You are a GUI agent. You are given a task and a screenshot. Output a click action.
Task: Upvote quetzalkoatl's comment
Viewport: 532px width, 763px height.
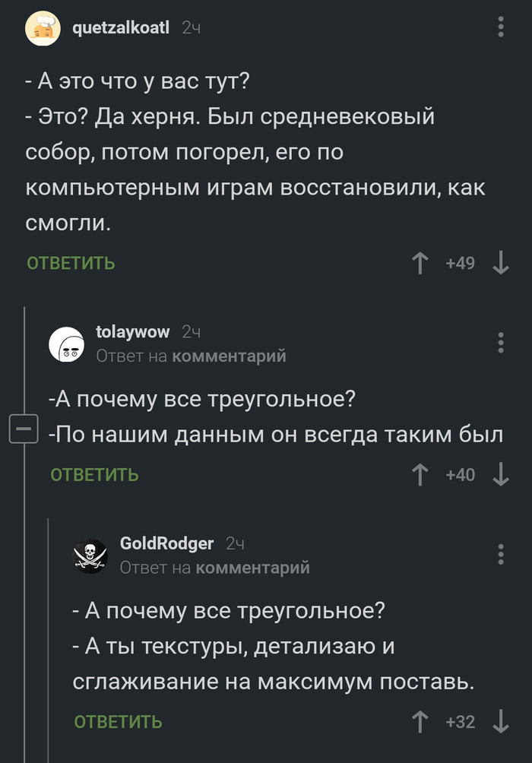tap(419, 263)
